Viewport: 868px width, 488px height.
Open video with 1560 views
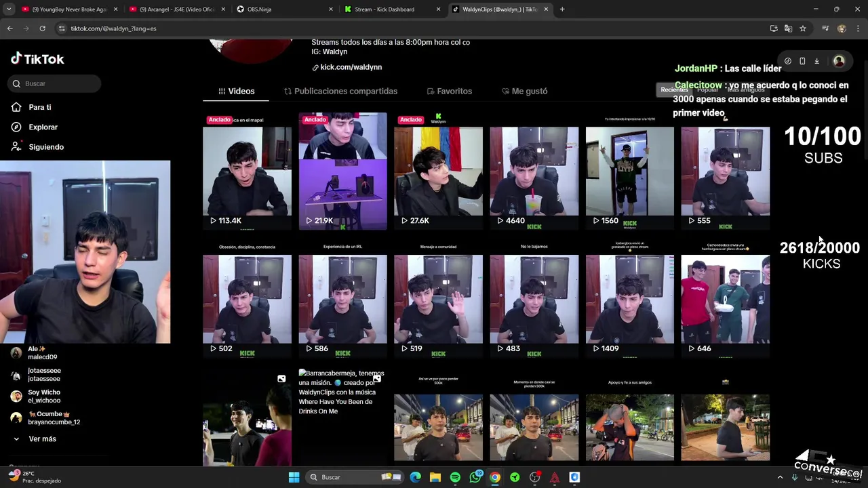point(629,171)
